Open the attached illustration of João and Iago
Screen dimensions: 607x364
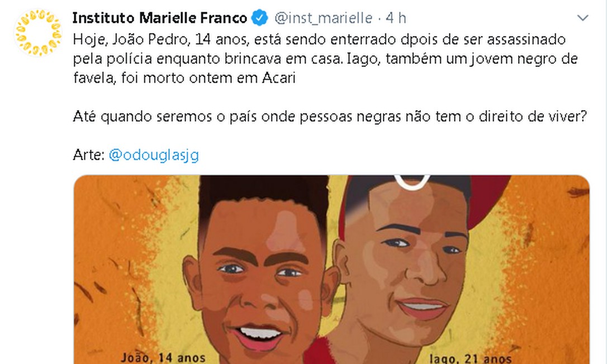(331, 270)
